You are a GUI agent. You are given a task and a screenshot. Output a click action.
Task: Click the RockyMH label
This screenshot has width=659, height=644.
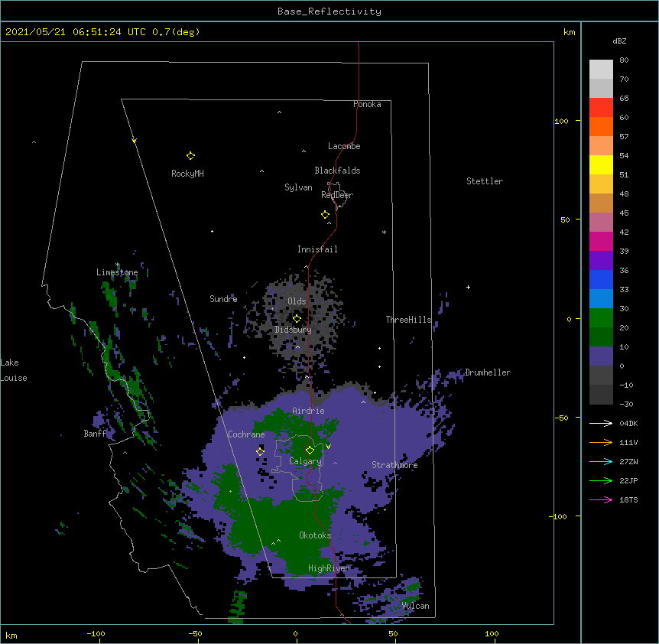187,174
